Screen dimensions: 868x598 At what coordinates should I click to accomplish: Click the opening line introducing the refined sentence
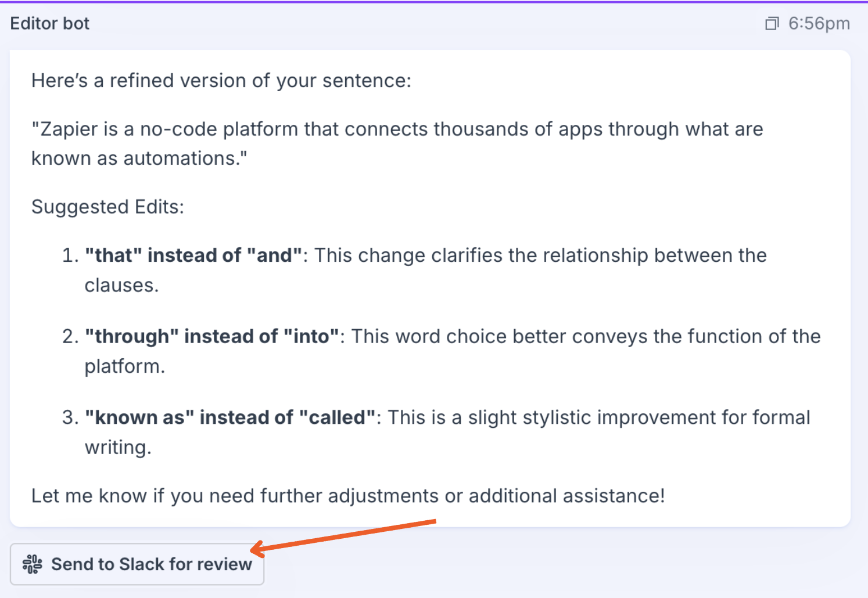click(x=221, y=80)
